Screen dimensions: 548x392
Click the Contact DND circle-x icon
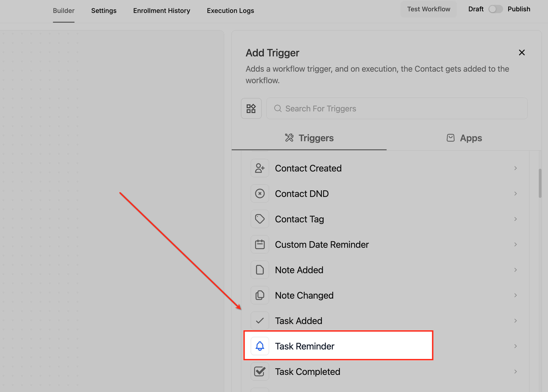point(260,194)
